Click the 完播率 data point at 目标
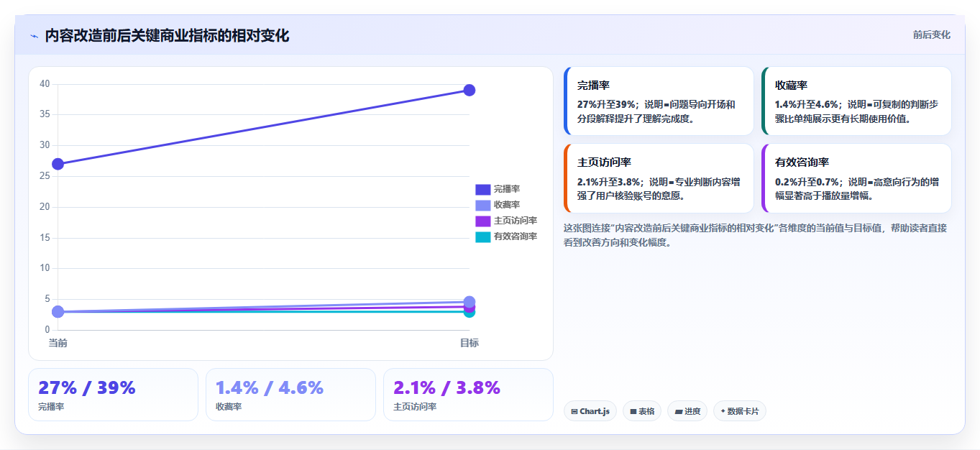980x450 pixels. click(469, 90)
